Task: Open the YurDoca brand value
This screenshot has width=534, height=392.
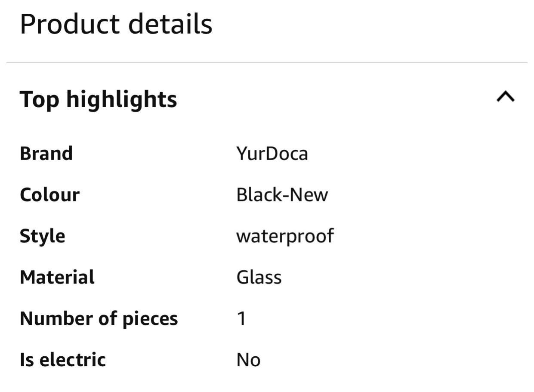Action: click(272, 154)
